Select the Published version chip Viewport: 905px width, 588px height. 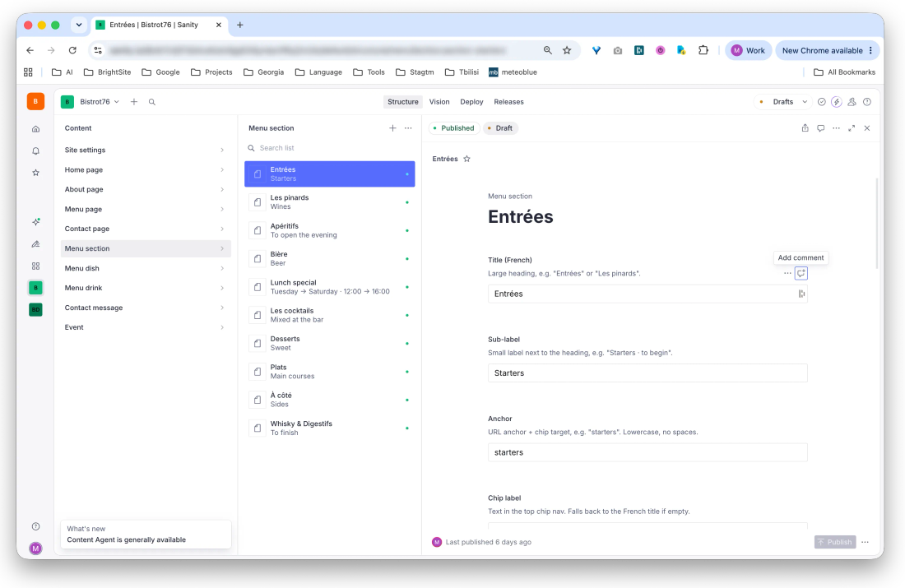coord(453,128)
